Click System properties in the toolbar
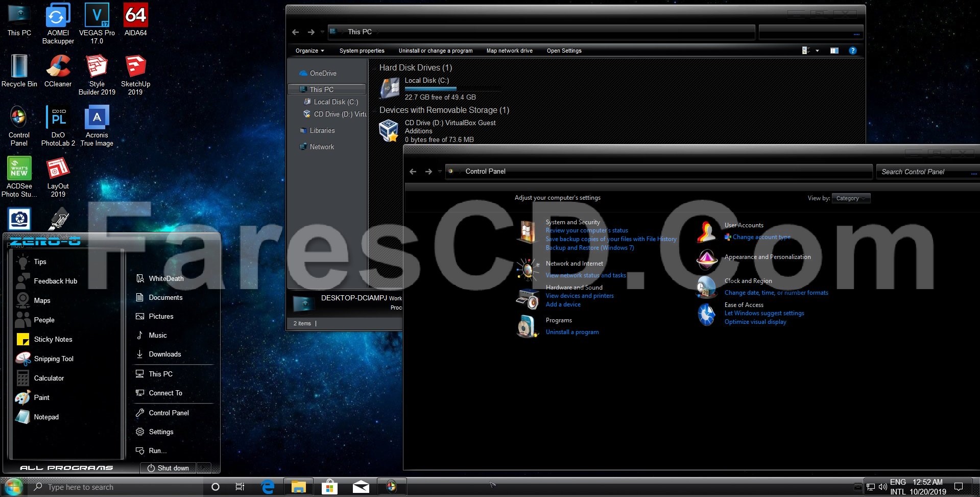Image resolution: width=980 pixels, height=497 pixels. click(362, 51)
